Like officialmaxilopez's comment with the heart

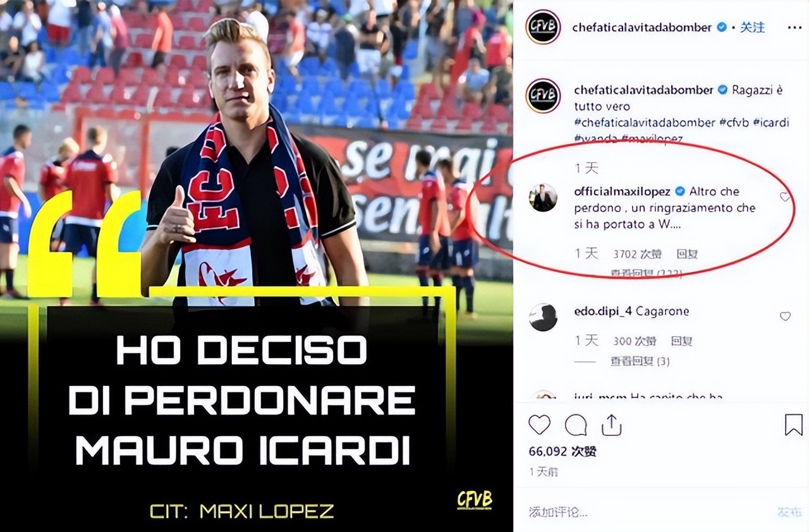click(x=785, y=196)
